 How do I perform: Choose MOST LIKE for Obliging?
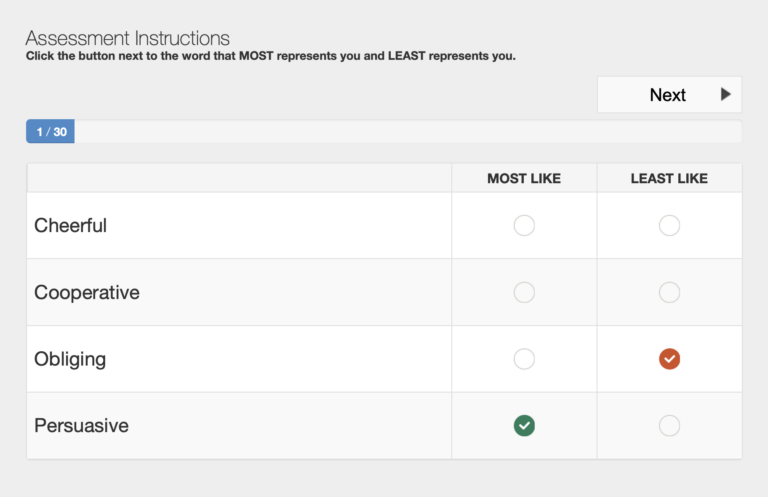(524, 359)
